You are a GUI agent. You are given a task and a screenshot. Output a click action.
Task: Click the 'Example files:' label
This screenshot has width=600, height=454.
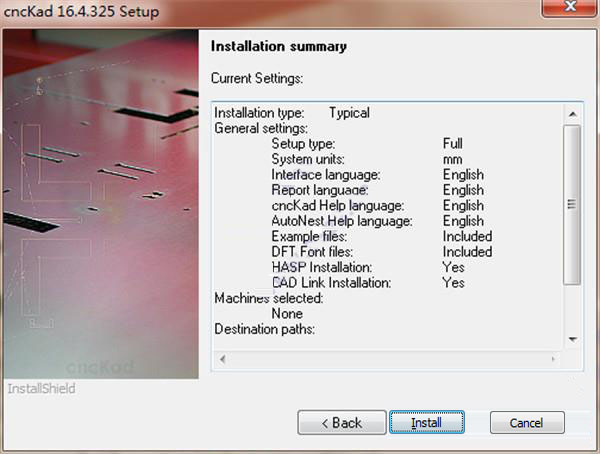[x=309, y=236]
